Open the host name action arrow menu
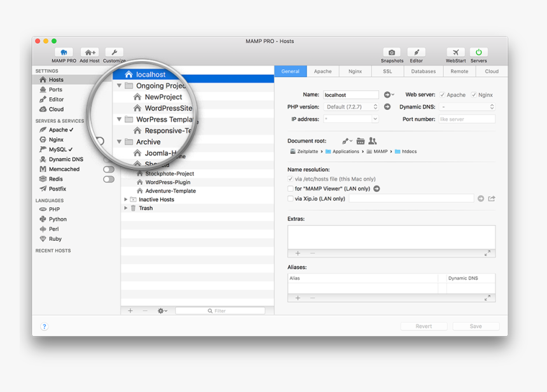The height and width of the screenshot is (392, 547). pos(389,95)
